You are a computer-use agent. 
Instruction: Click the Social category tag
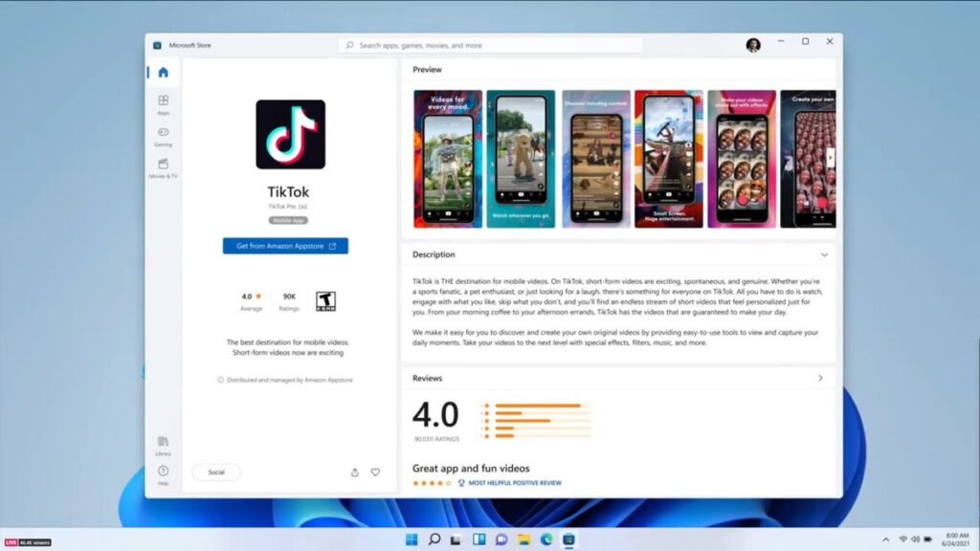tap(215, 472)
